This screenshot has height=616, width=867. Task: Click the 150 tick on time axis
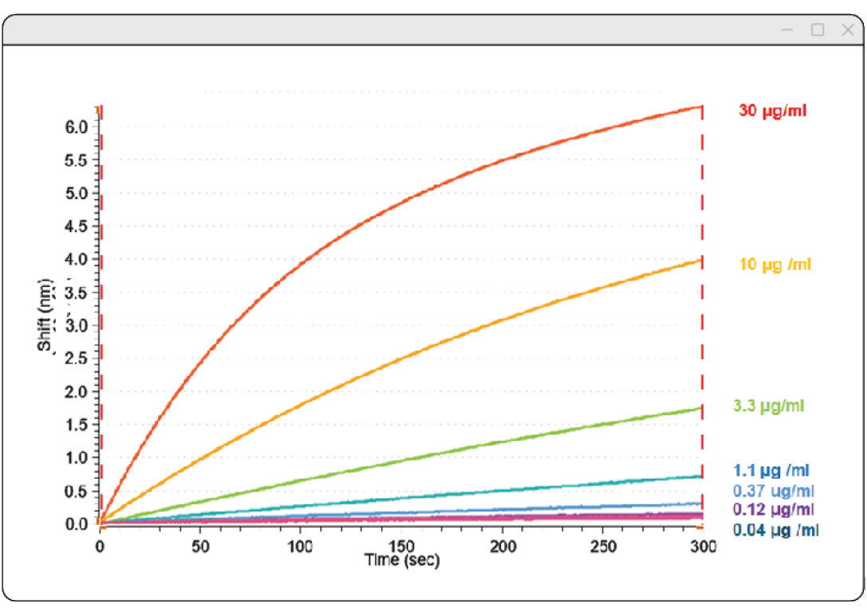pyautogui.click(x=401, y=546)
